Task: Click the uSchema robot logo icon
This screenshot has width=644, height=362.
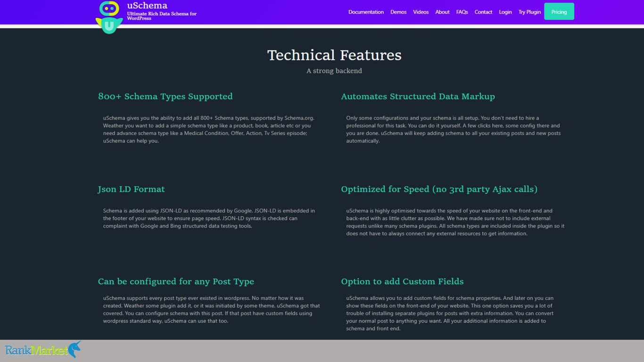Action: [x=109, y=17]
